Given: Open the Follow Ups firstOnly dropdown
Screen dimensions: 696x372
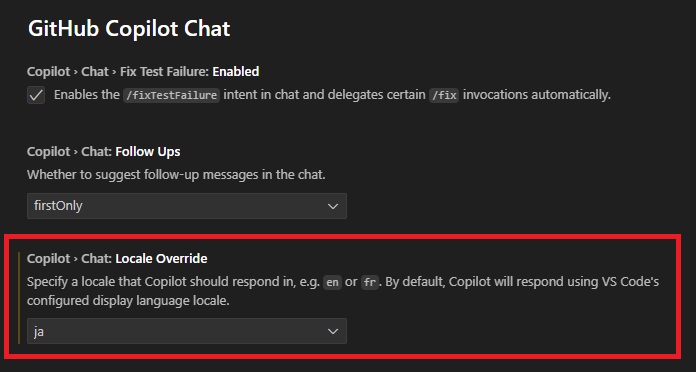Looking at the screenshot, I should pos(187,206).
